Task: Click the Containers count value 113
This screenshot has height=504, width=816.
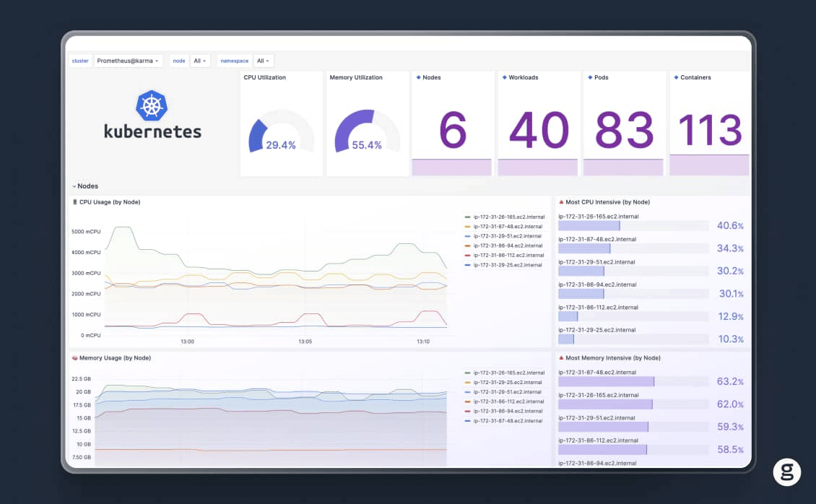Action: 710,130
